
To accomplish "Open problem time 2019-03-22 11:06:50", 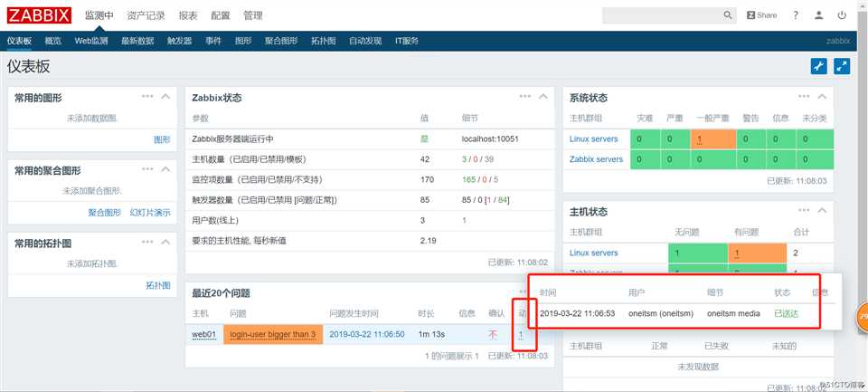I will click(367, 334).
